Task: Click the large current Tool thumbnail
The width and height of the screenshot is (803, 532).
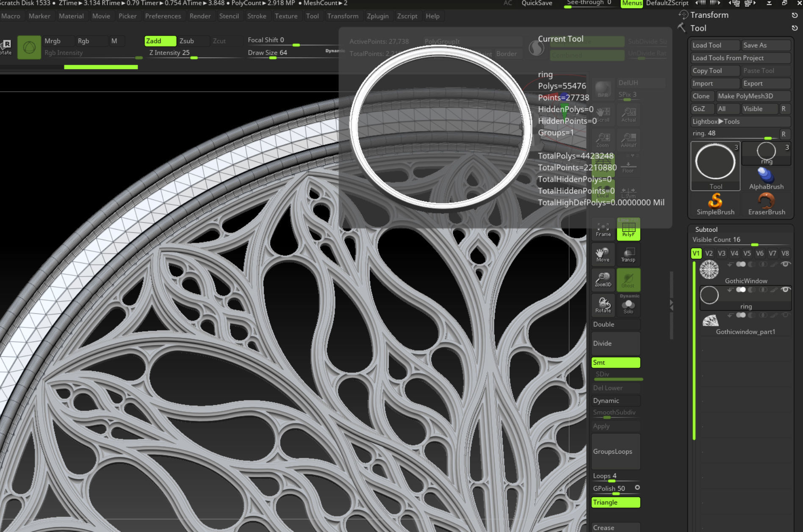Action: [715, 166]
